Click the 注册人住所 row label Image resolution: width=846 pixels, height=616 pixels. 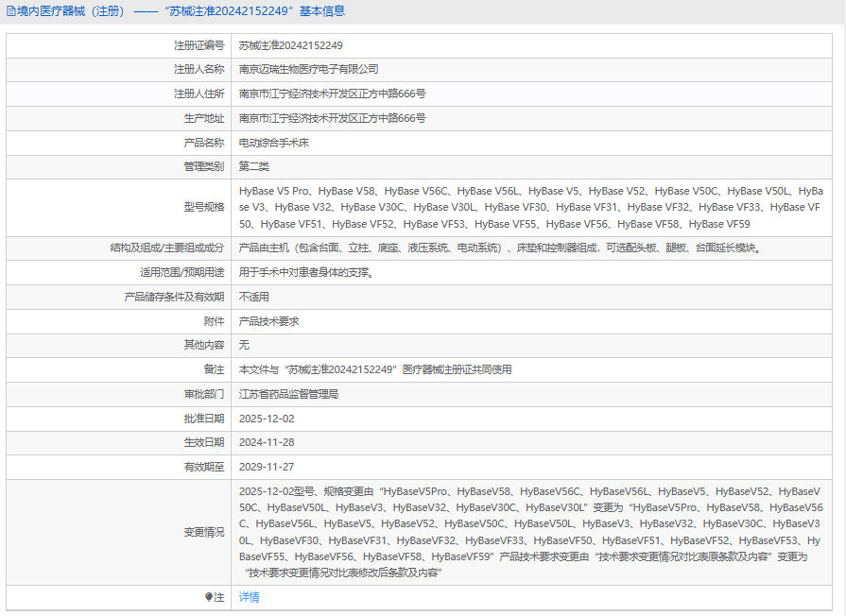pyautogui.click(x=199, y=94)
